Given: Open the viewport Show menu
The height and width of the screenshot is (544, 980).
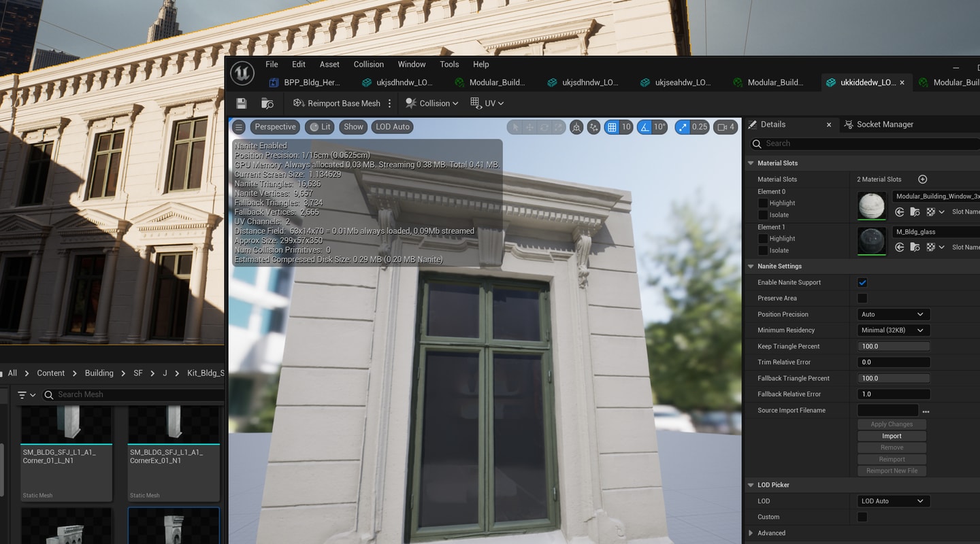Looking at the screenshot, I should [353, 126].
